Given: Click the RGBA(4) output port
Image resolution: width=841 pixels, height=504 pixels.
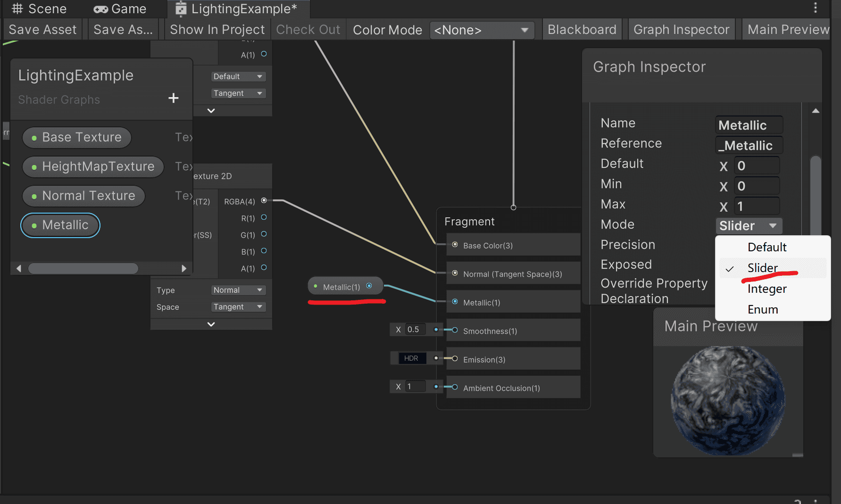Looking at the screenshot, I should 264,200.
